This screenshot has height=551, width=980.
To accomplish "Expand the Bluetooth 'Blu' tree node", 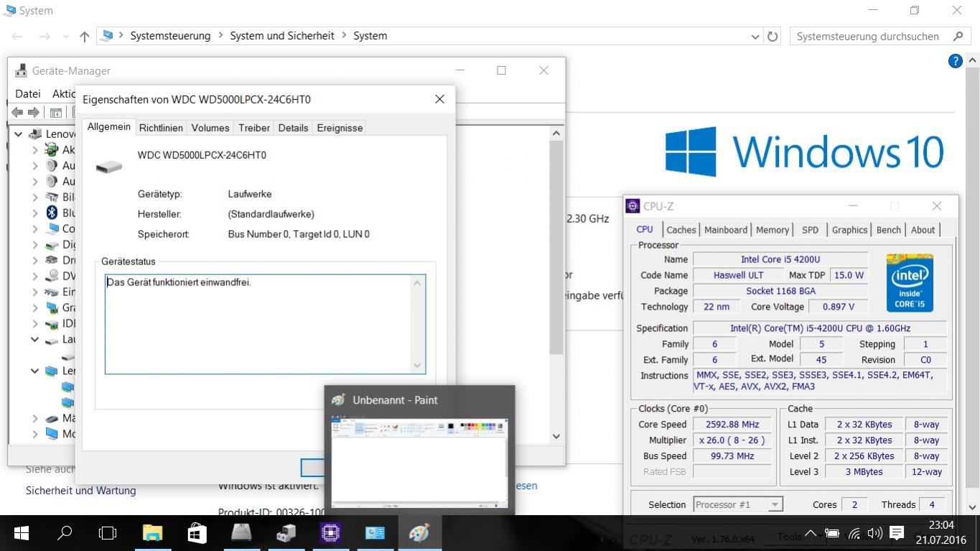I will pyautogui.click(x=35, y=213).
